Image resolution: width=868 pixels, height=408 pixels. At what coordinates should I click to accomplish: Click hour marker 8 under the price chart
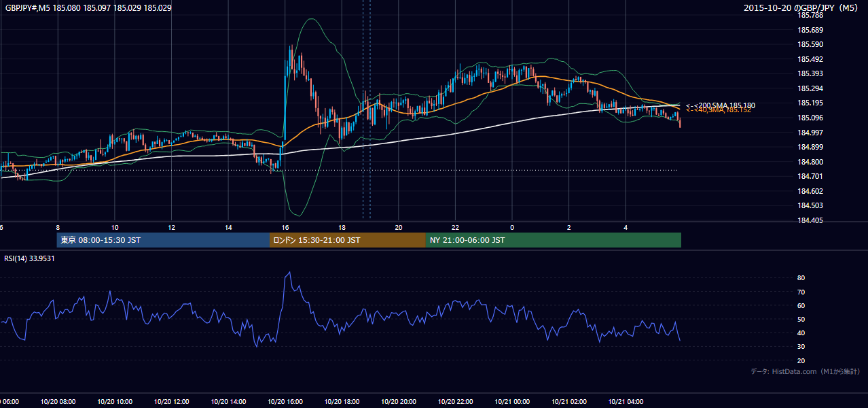point(58,228)
